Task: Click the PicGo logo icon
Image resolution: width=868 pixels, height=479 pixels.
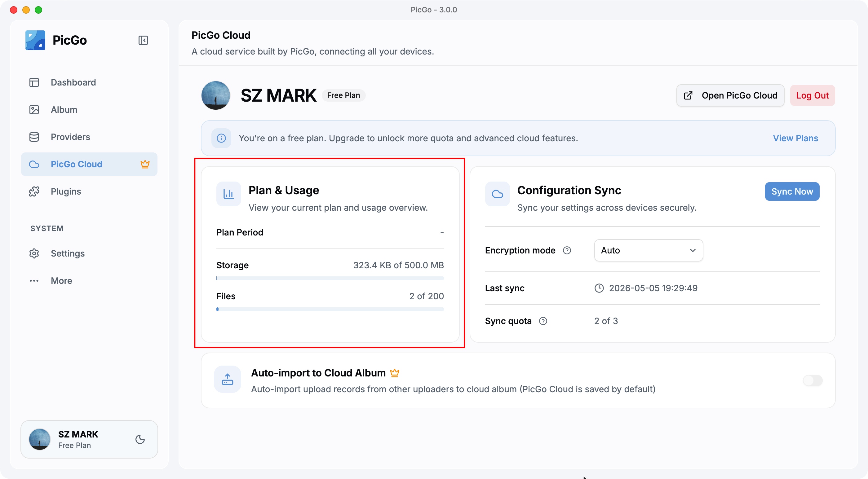Action: [x=35, y=40]
